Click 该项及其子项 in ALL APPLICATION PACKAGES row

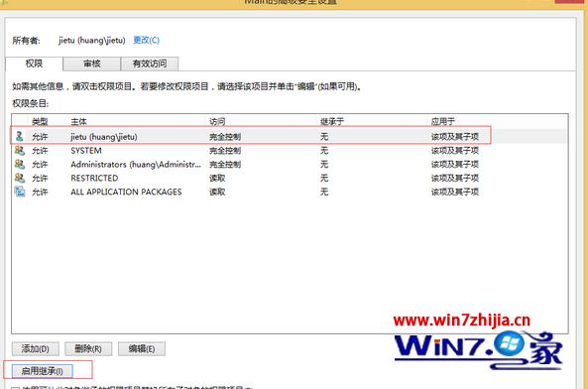455,193
